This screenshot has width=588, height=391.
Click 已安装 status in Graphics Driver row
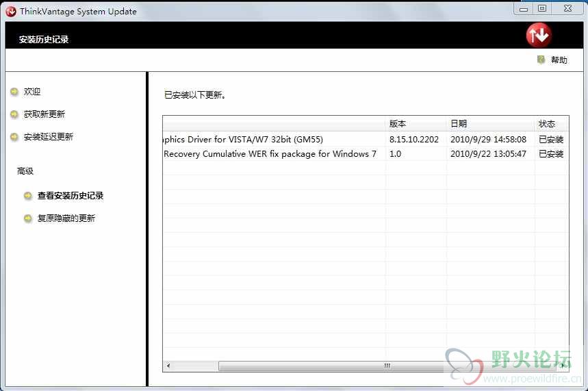551,140
